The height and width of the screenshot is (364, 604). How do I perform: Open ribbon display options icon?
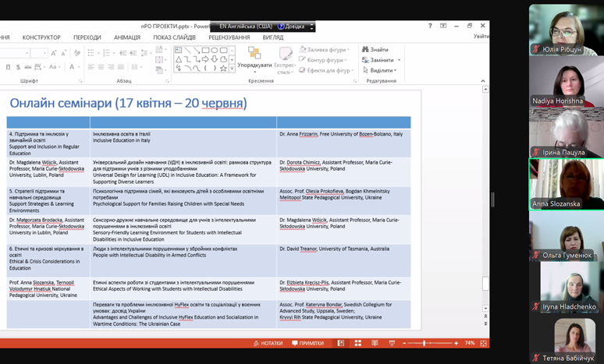click(x=443, y=26)
